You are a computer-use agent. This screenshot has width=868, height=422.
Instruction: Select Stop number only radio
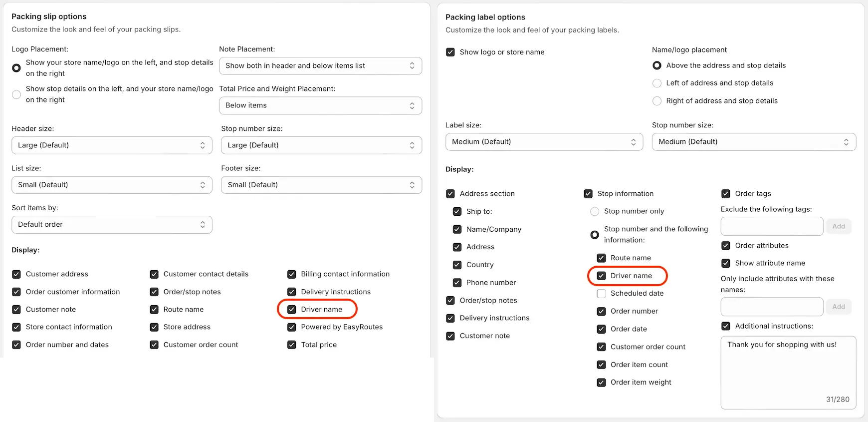595,211
